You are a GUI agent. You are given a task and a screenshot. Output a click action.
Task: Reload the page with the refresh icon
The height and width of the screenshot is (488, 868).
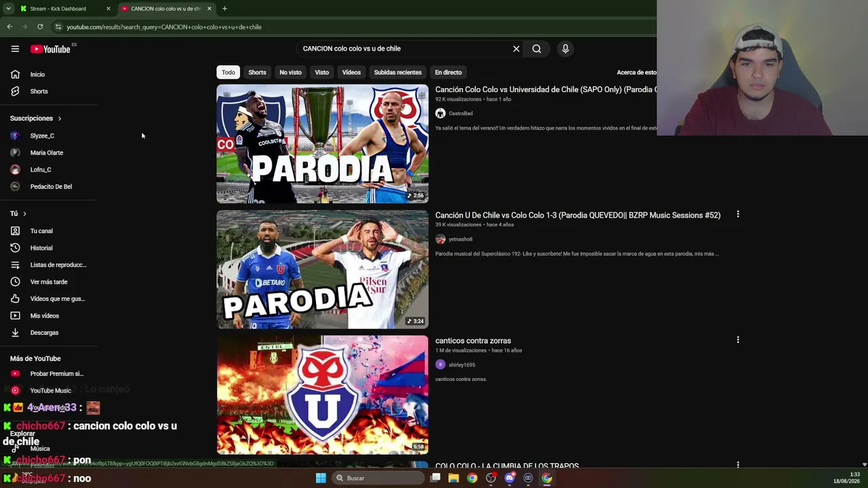pyautogui.click(x=40, y=27)
